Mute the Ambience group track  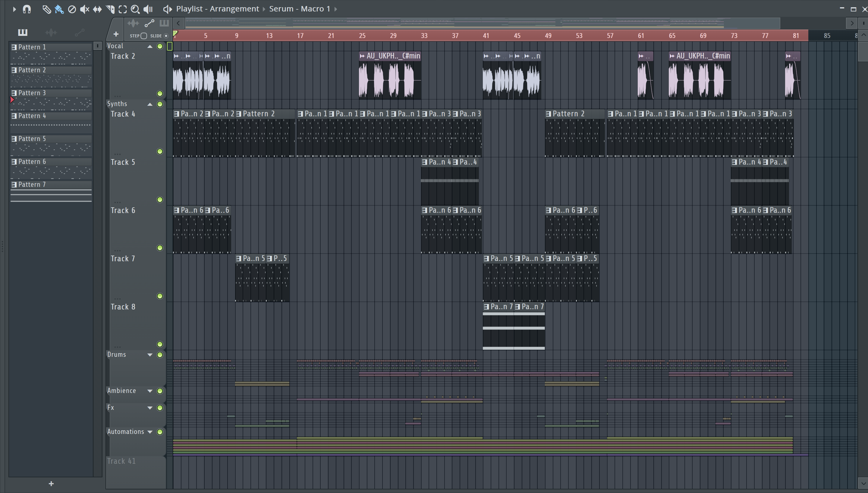pos(160,391)
